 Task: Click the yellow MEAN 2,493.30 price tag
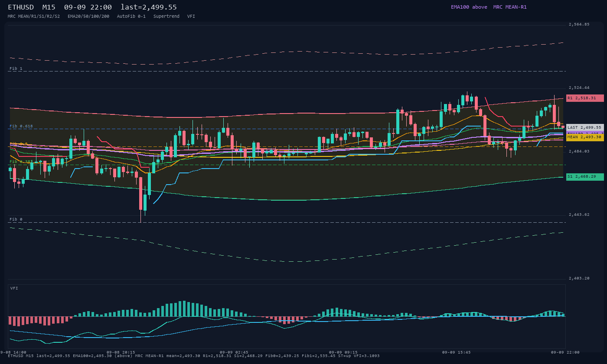click(x=585, y=137)
